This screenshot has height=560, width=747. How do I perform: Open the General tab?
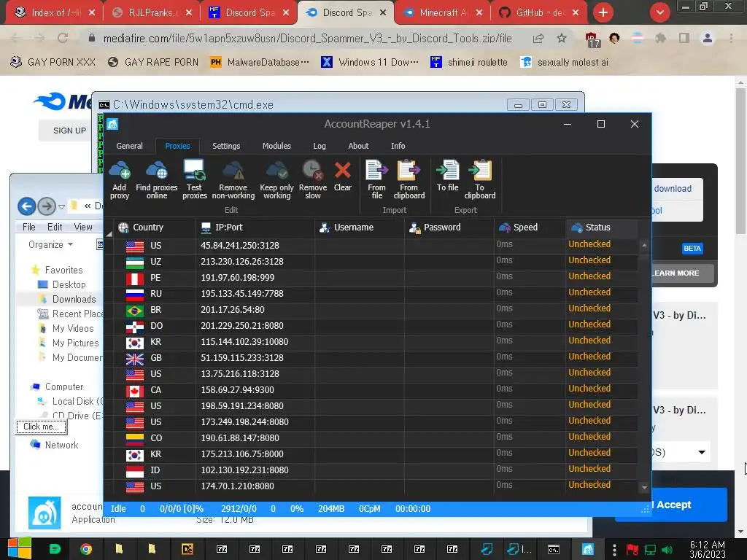pos(130,146)
